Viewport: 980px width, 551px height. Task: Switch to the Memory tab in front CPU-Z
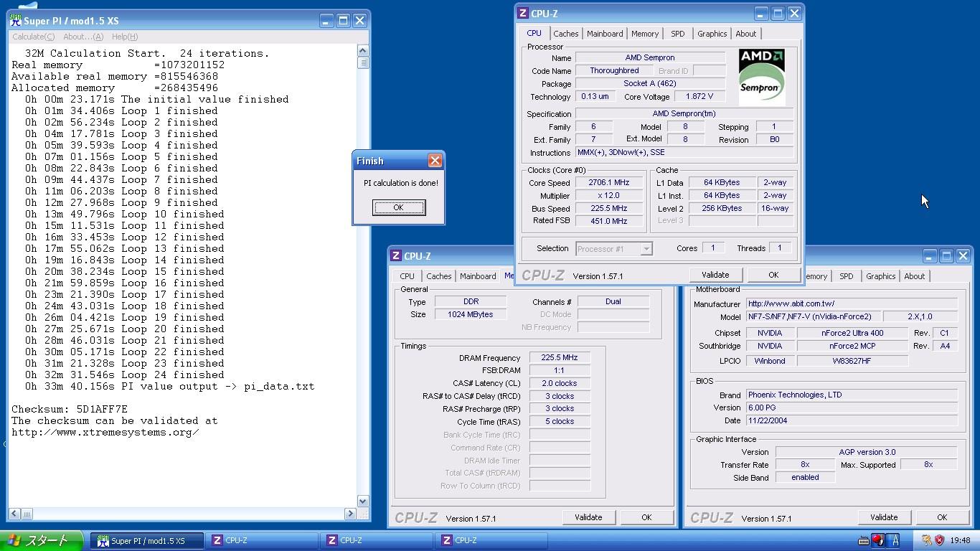tap(645, 34)
